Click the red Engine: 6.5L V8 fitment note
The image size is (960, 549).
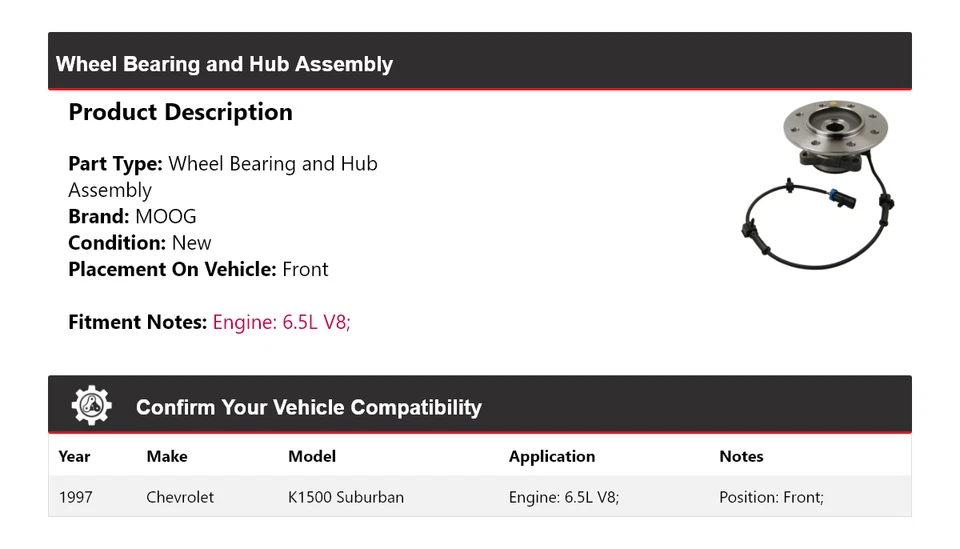(x=281, y=322)
